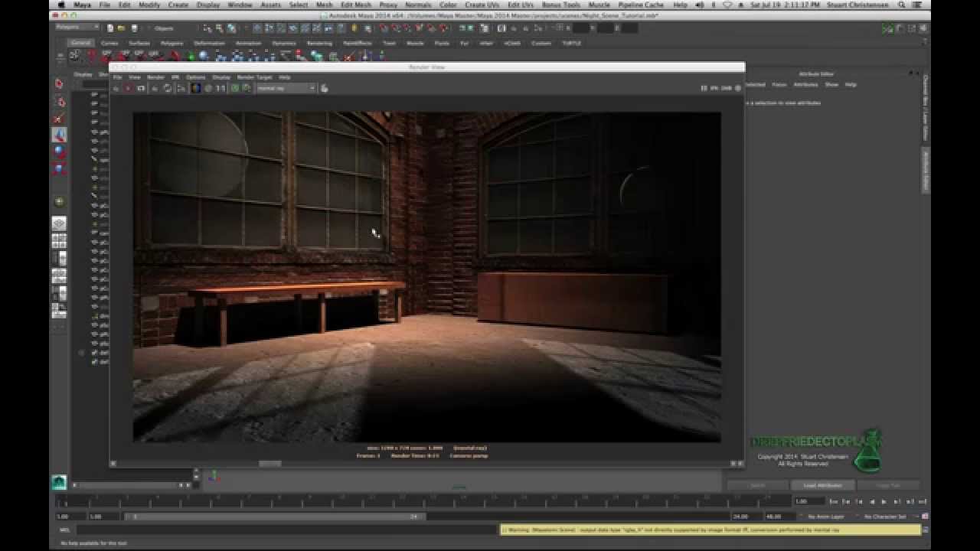Viewport: 980px width, 551px height.
Task: Click the play forward button in playback controls
Action: [884, 501]
